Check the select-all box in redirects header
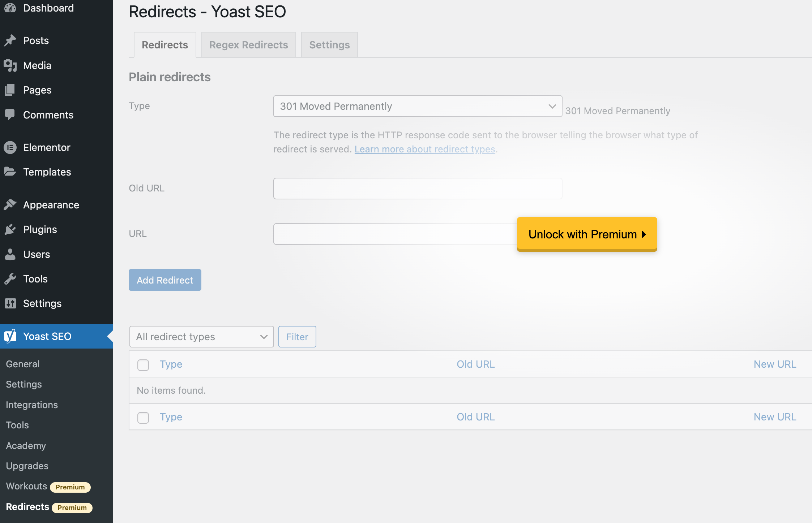Screen dimensions: 812x523 click(143, 365)
